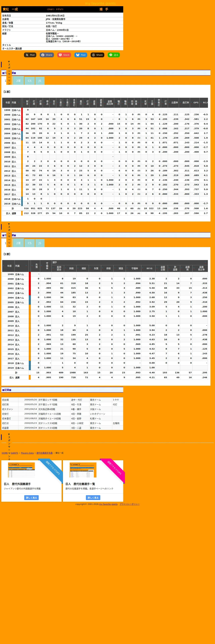Navigate to the Players Data breadcrumb link

pyautogui.click(x=27, y=453)
